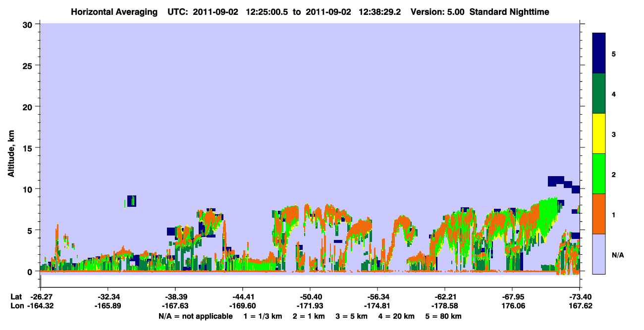
Task: Click longitude value '-169.60'
Action: coord(242,306)
